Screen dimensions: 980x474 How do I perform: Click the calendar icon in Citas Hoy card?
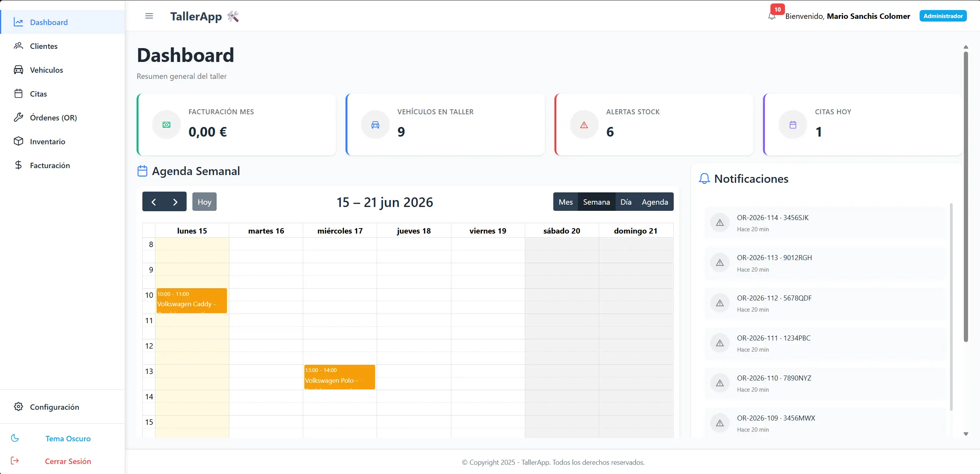[x=793, y=125]
